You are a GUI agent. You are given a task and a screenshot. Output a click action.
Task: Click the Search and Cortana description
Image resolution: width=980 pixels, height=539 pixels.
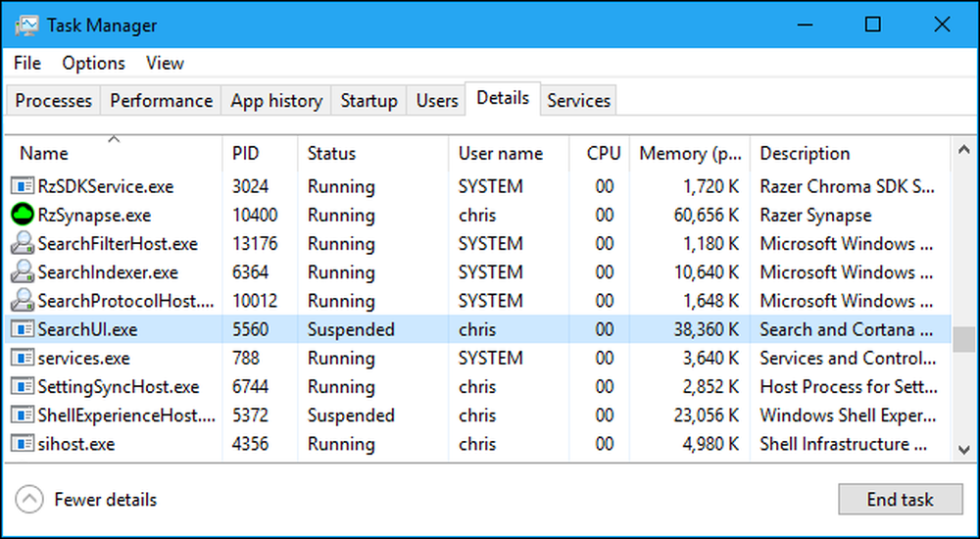(847, 329)
